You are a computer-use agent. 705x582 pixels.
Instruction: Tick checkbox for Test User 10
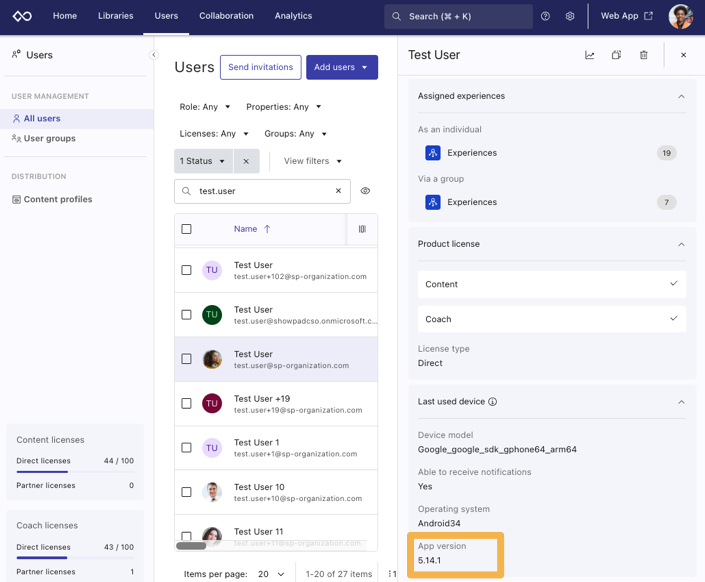pyautogui.click(x=186, y=492)
